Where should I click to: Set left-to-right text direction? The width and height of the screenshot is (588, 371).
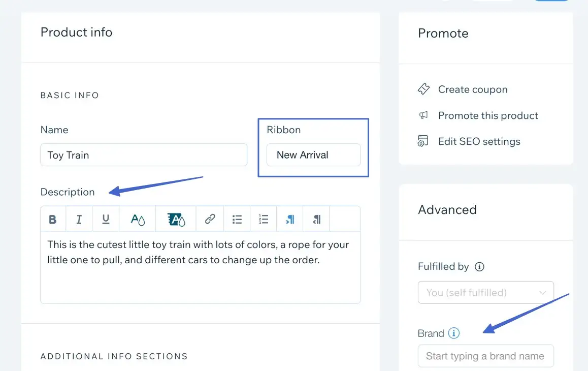click(290, 220)
